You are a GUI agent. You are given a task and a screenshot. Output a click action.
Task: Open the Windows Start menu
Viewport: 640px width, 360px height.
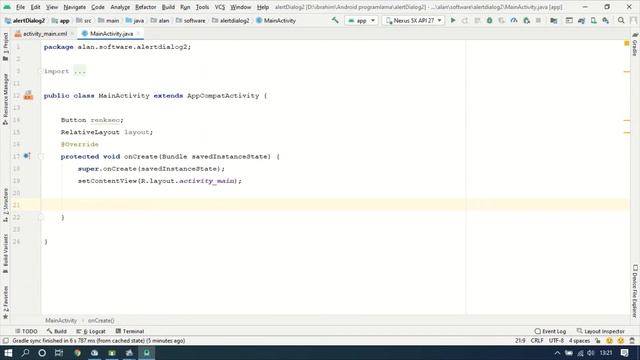(8, 353)
